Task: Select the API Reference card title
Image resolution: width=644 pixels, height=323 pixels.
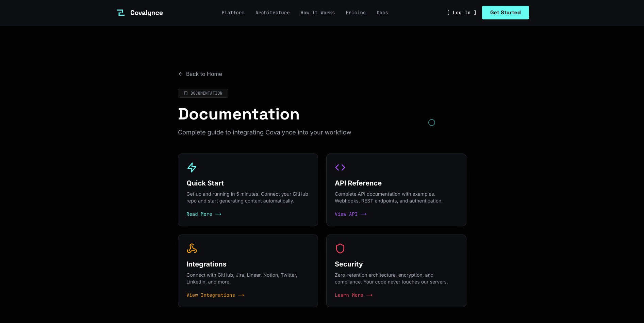Action: (x=358, y=183)
